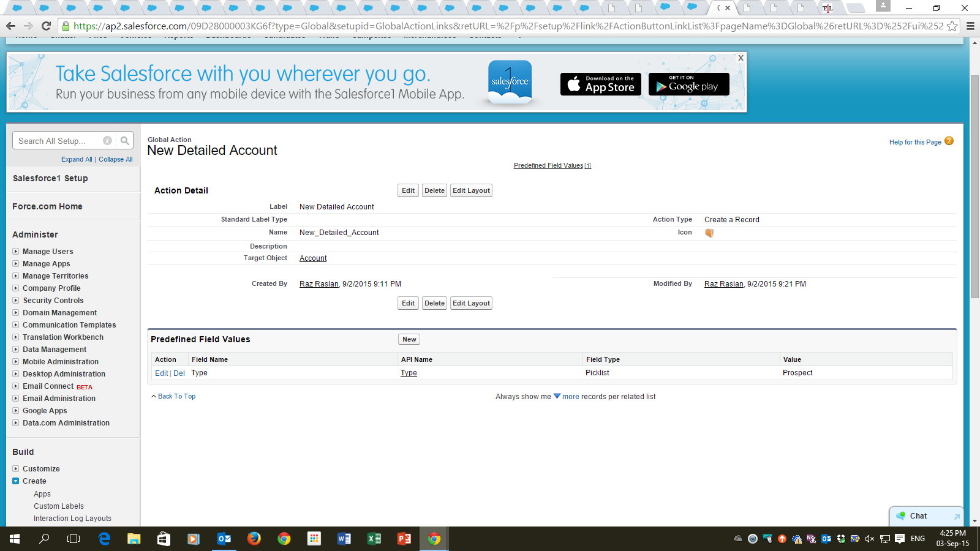Open the Google Play download badge
Image resolution: width=980 pixels, height=551 pixels.
coord(689,84)
